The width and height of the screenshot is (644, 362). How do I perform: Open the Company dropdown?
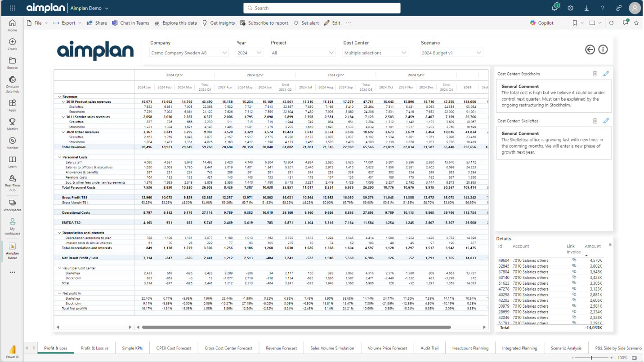point(189,53)
